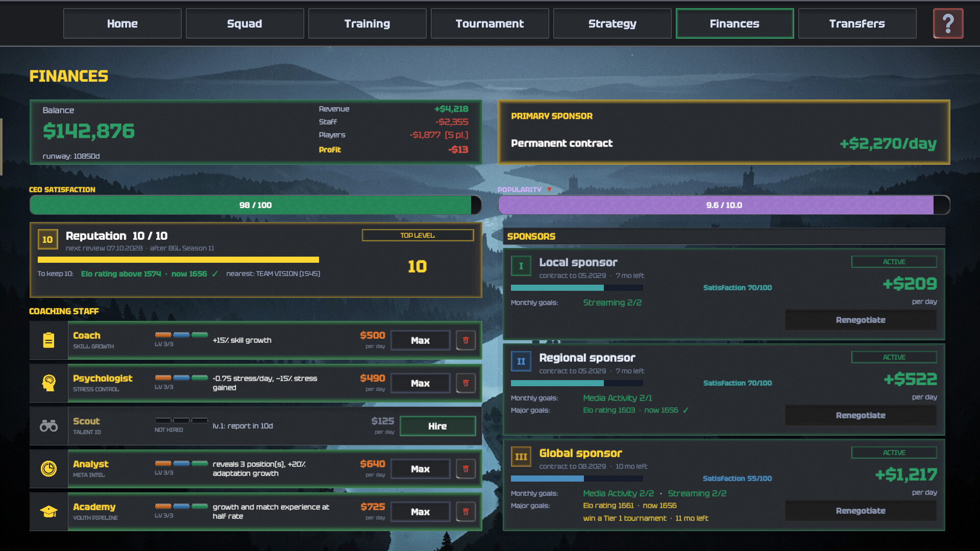Open the Tournament tab
Image resolution: width=980 pixels, height=551 pixels.
point(490,23)
